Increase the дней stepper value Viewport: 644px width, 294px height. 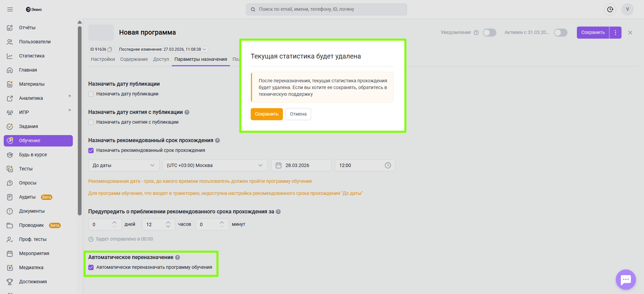pyautogui.click(x=114, y=222)
